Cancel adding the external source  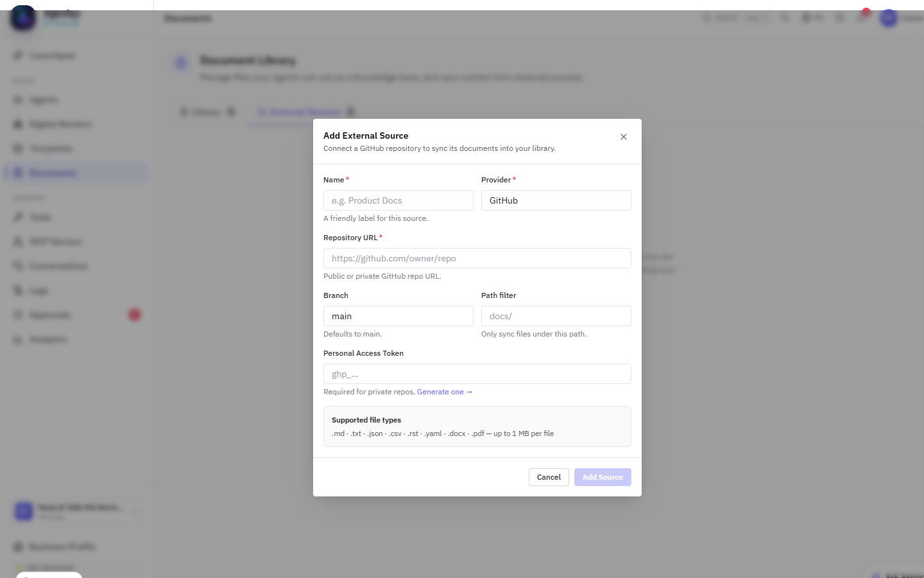click(x=549, y=477)
